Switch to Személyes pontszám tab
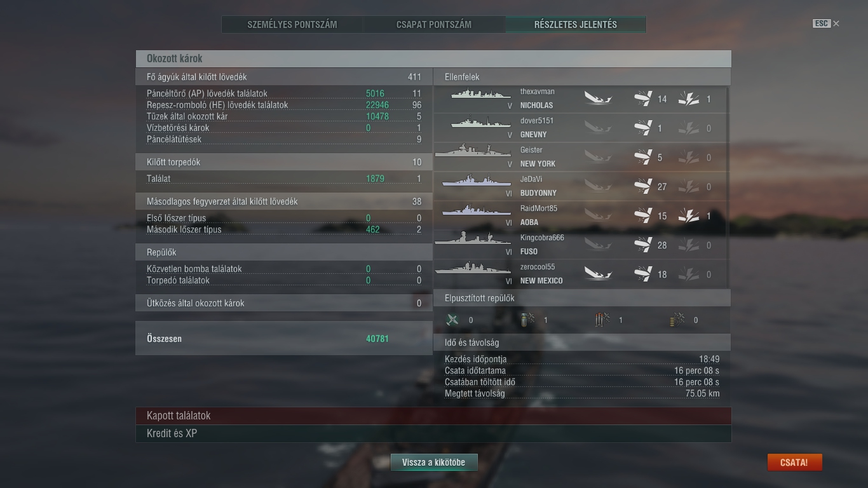The width and height of the screenshot is (868, 488). coord(292,25)
